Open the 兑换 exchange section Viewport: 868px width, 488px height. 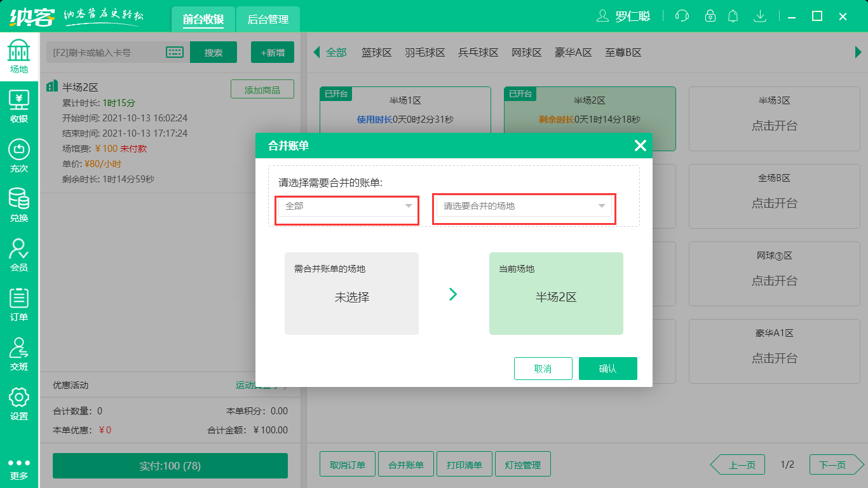point(18,203)
